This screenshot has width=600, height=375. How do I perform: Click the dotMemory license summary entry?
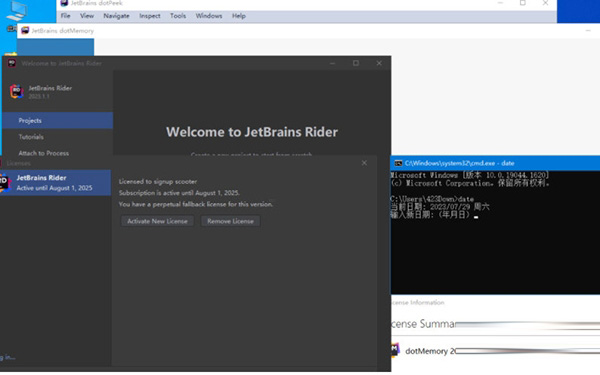click(495, 351)
